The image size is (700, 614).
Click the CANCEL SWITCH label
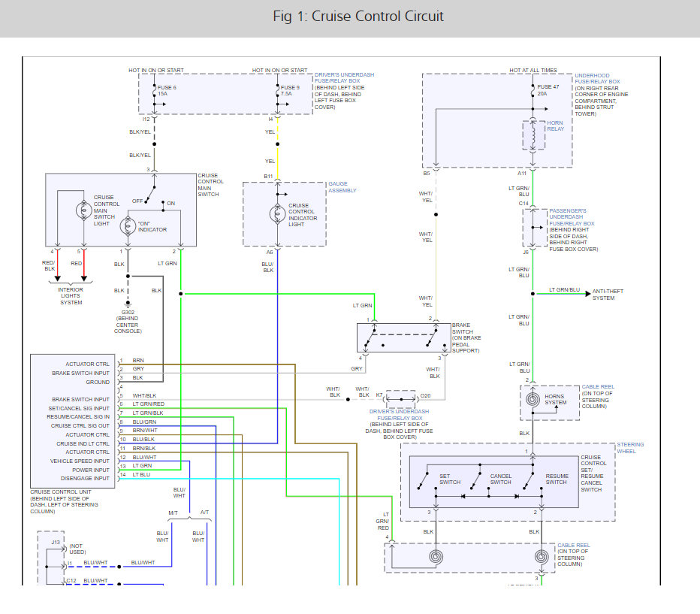coord(501,479)
